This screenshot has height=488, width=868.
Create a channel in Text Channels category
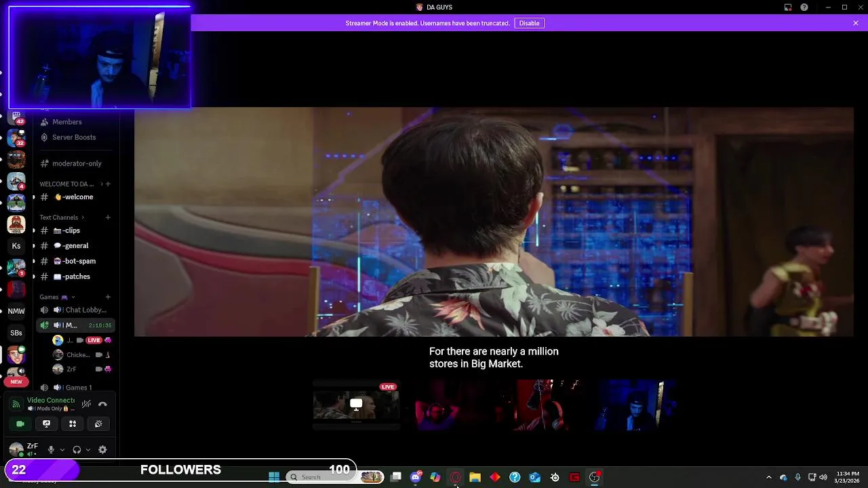click(x=108, y=218)
